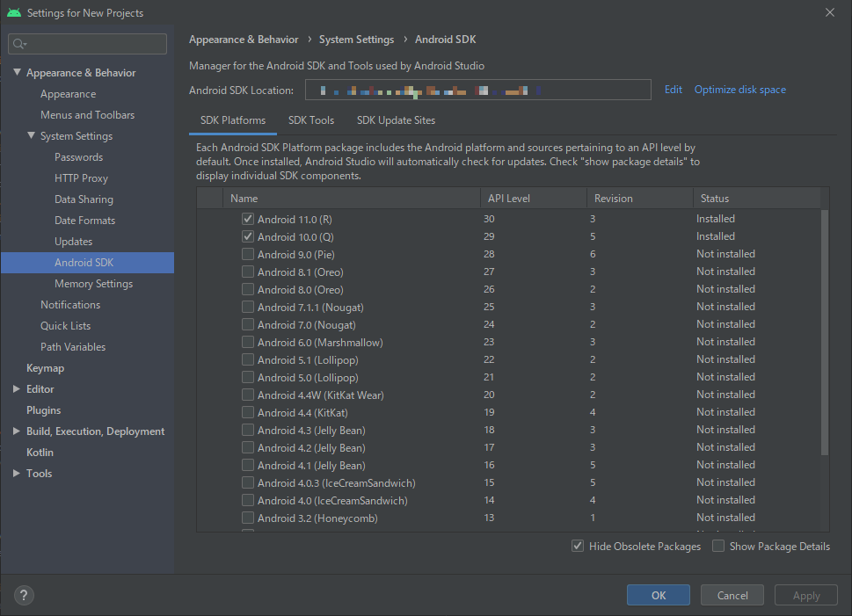Viewport: 852px width, 616px height.
Task: Check Android 3.2 (Honeycomb) platform
Action: tap(248, 518)
